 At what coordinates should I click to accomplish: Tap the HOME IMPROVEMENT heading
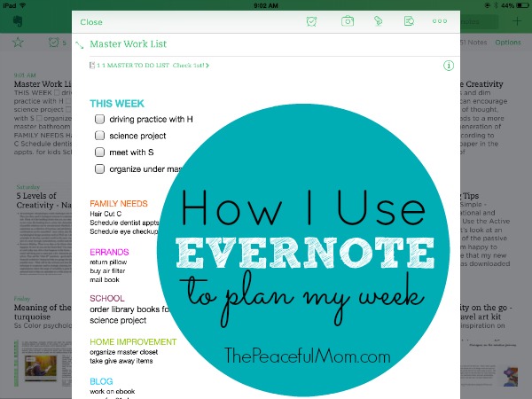coord(133,341)
